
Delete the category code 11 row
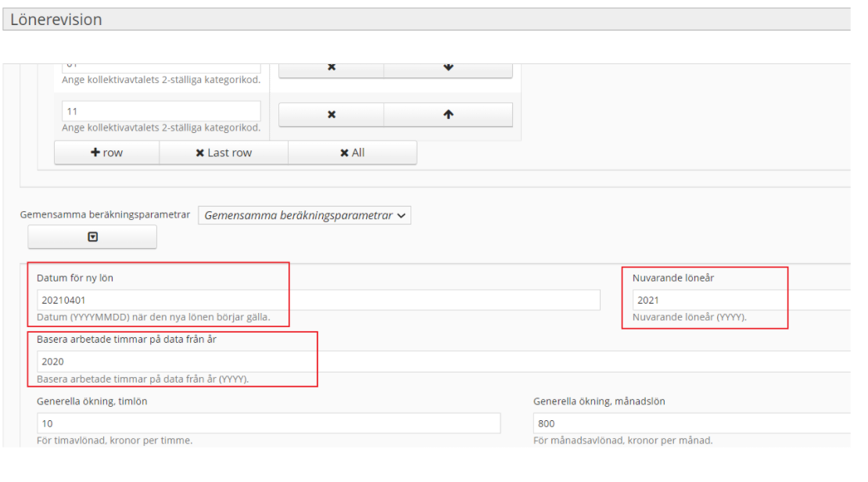pos(331,114)
